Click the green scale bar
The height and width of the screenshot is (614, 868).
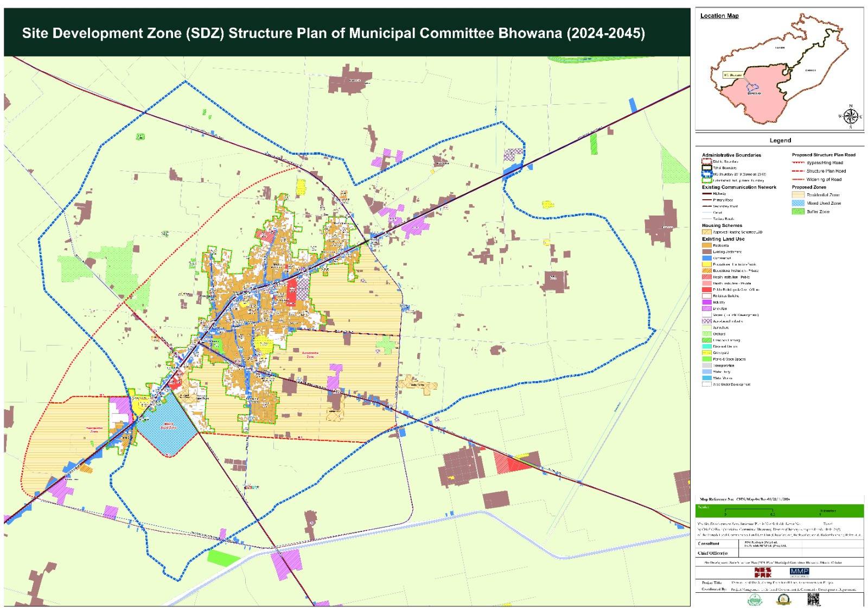pyautogui.click(x=780, y=511)
